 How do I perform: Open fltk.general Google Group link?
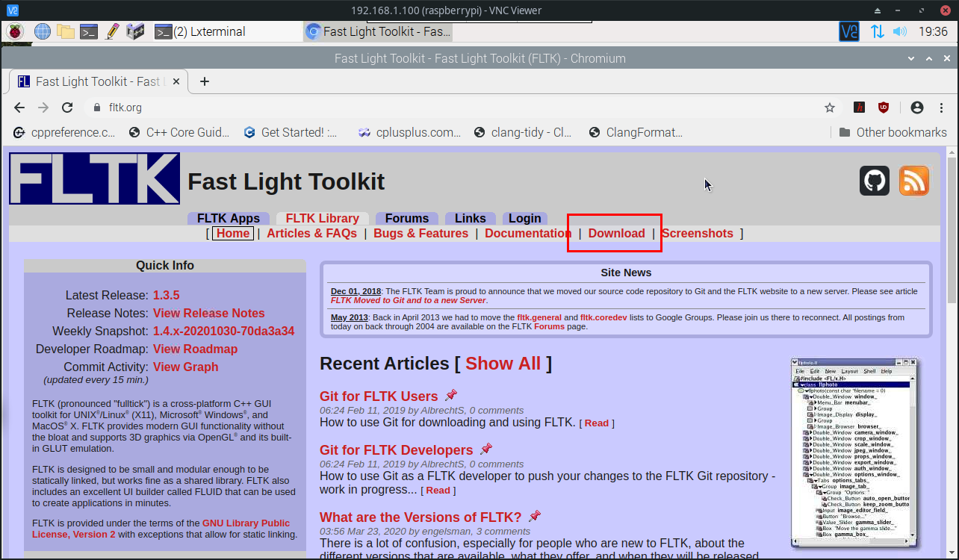point(539,317)
